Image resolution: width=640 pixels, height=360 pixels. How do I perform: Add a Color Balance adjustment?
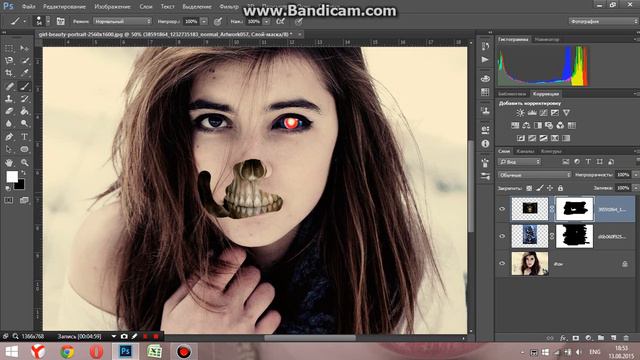[526, 126]
